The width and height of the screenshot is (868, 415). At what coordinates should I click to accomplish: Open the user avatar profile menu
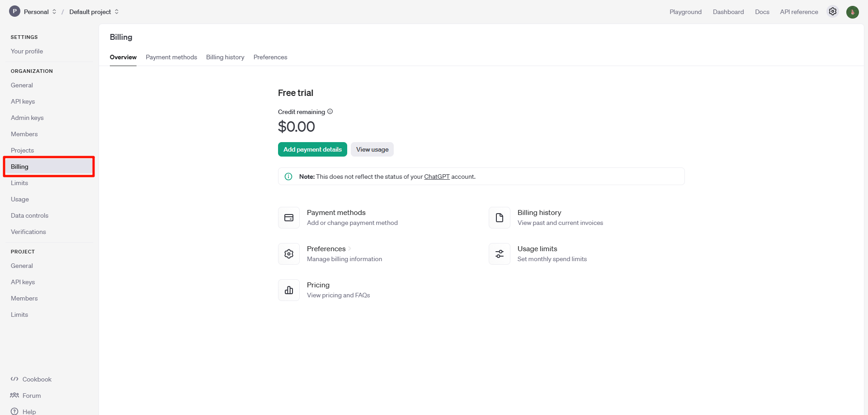pos(852,12)
